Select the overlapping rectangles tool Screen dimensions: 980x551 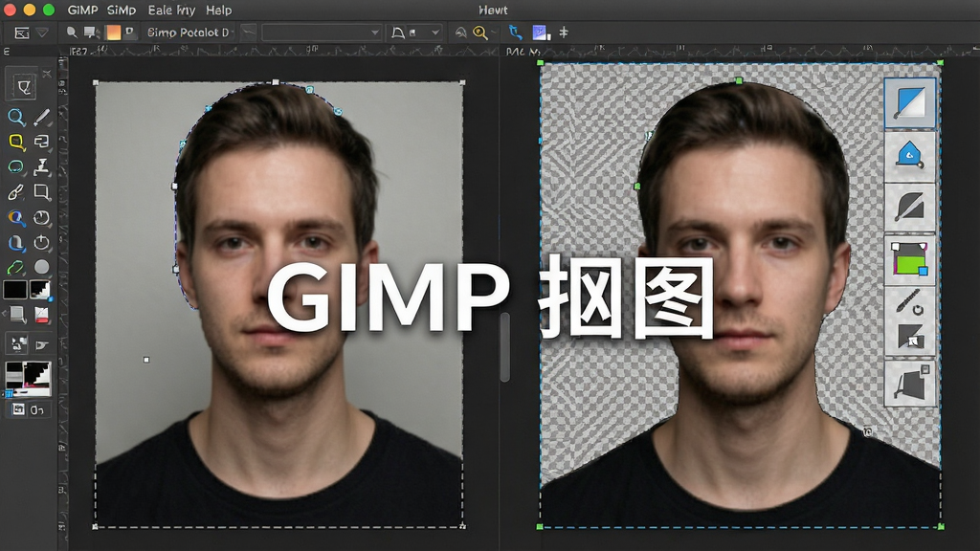tap(42, 142)
